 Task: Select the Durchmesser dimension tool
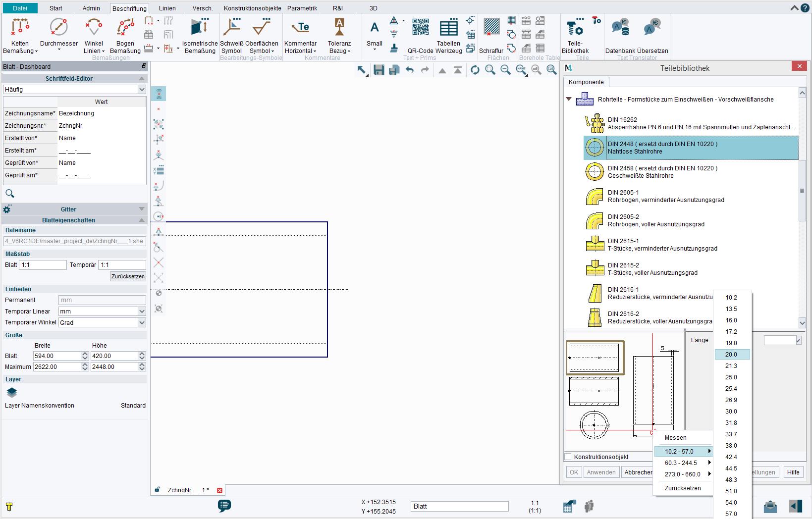(59, 28)
